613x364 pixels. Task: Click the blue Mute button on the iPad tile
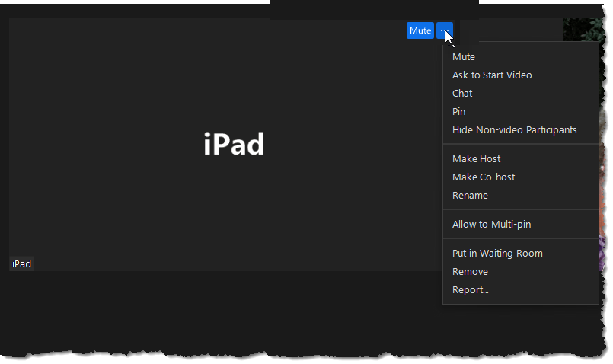[420, 30]
